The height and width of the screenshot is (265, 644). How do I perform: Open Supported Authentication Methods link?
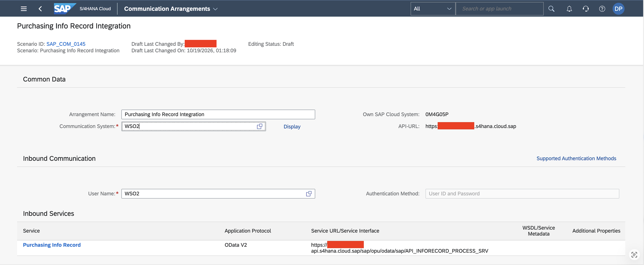point(576,158)
